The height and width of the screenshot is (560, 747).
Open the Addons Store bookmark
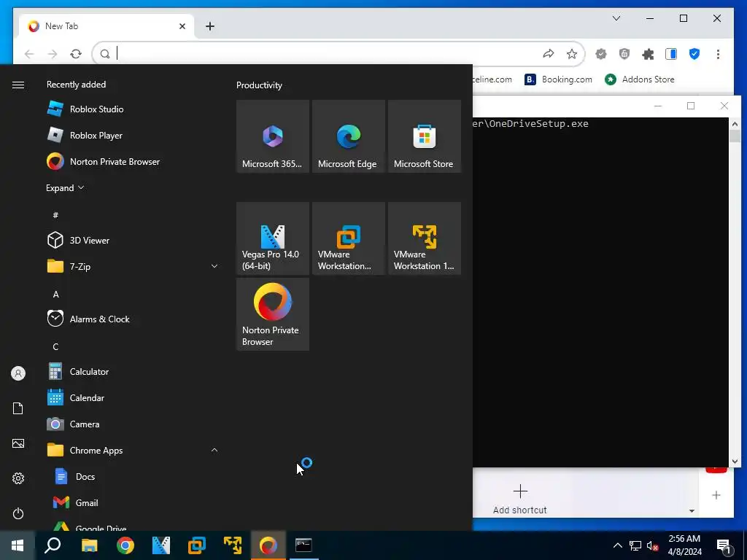pyautogui.click(x=639, y=79)
